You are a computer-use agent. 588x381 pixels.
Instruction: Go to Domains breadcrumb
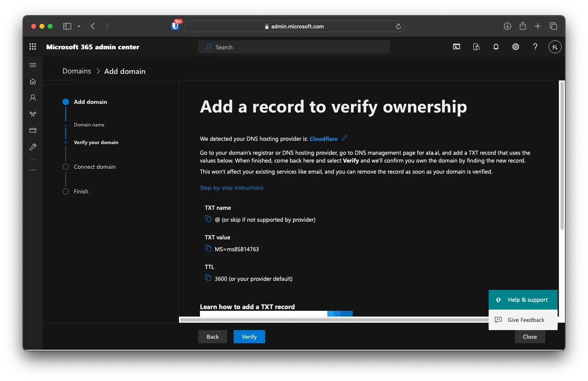click(x=77, y=71)
